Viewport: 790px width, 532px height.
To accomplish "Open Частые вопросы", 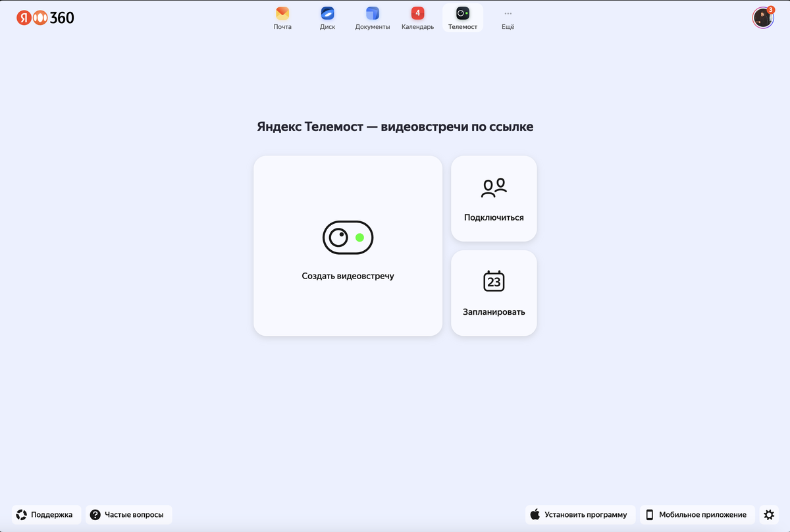I will [128, 514].
